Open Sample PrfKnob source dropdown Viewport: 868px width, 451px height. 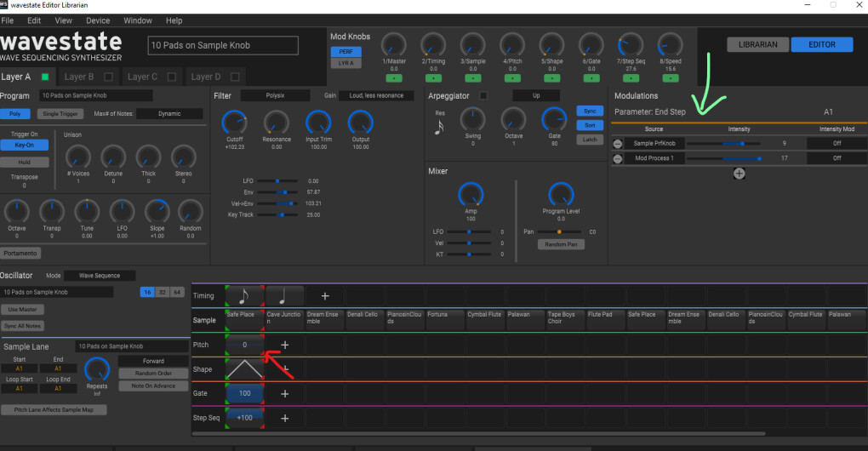(654, 143)
